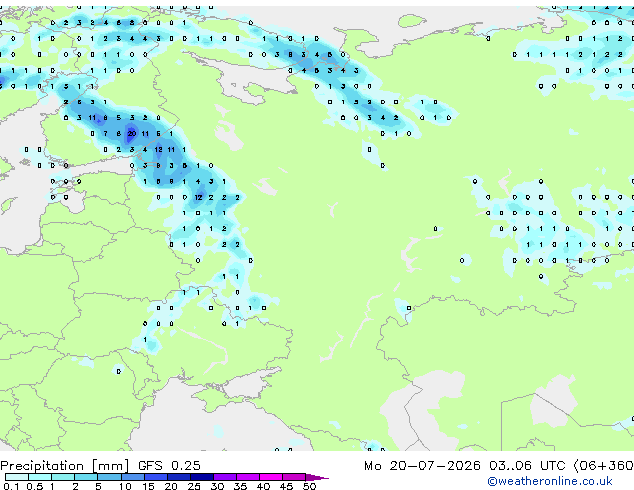Open the weatheronline.co.uk copyright link
The height and width of the screenshot is (490, 634).
coord(549,481)
